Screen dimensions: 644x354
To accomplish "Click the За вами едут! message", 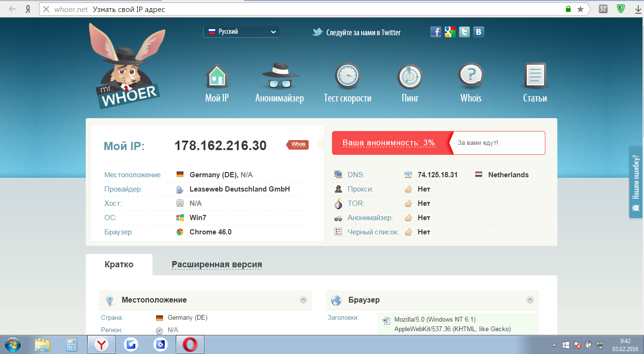I will 478,142.
